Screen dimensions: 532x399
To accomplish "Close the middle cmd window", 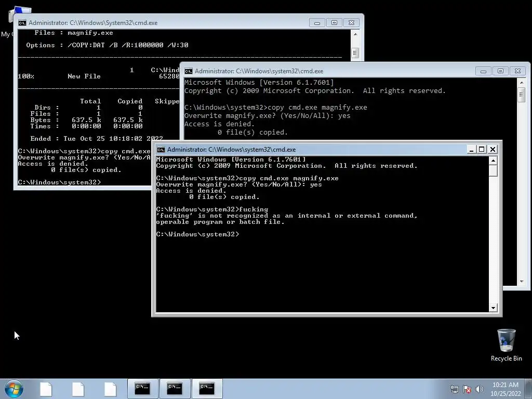I will [518, 71].
